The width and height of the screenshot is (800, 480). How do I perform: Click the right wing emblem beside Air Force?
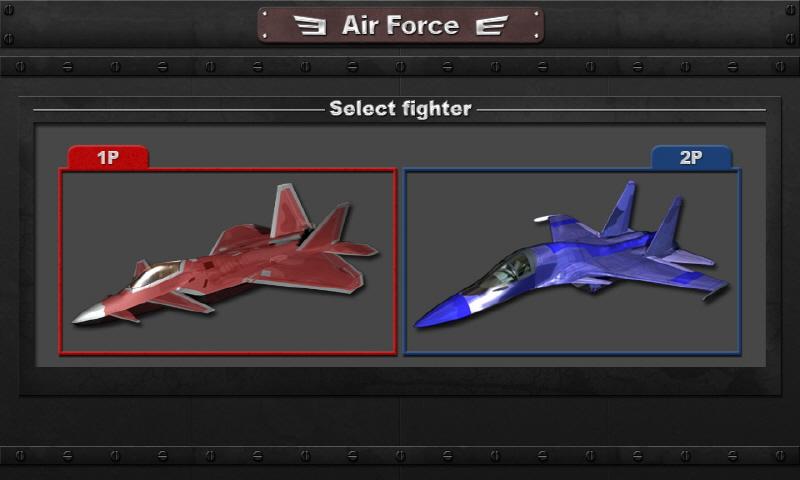pos(492,25)
